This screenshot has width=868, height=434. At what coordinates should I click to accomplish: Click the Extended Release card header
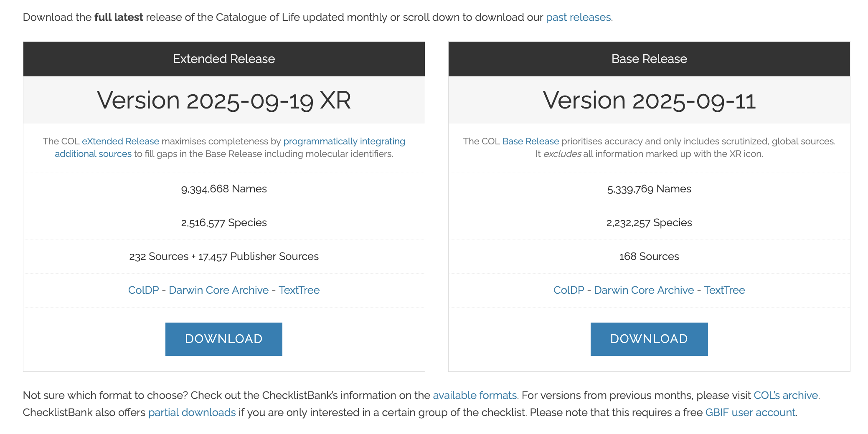coord(224,59)
